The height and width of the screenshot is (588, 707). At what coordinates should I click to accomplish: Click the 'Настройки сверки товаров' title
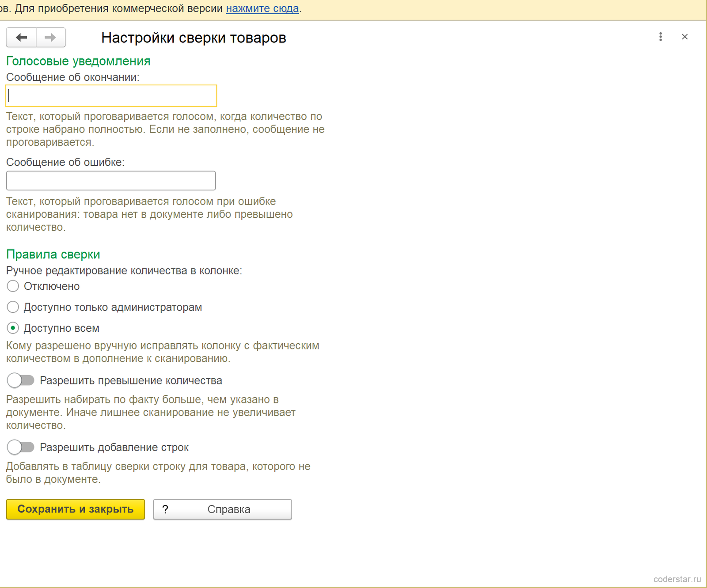[x=194, y=38]
